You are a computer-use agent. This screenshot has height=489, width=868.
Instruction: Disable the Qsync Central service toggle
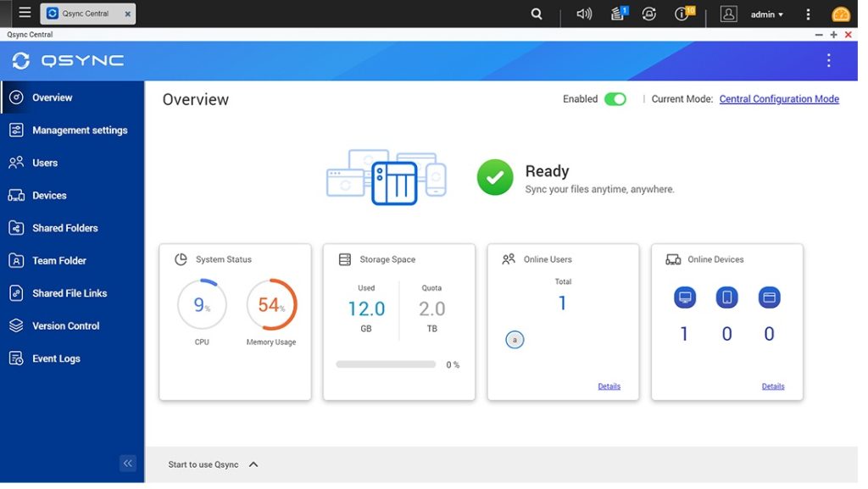coord(616,98)
